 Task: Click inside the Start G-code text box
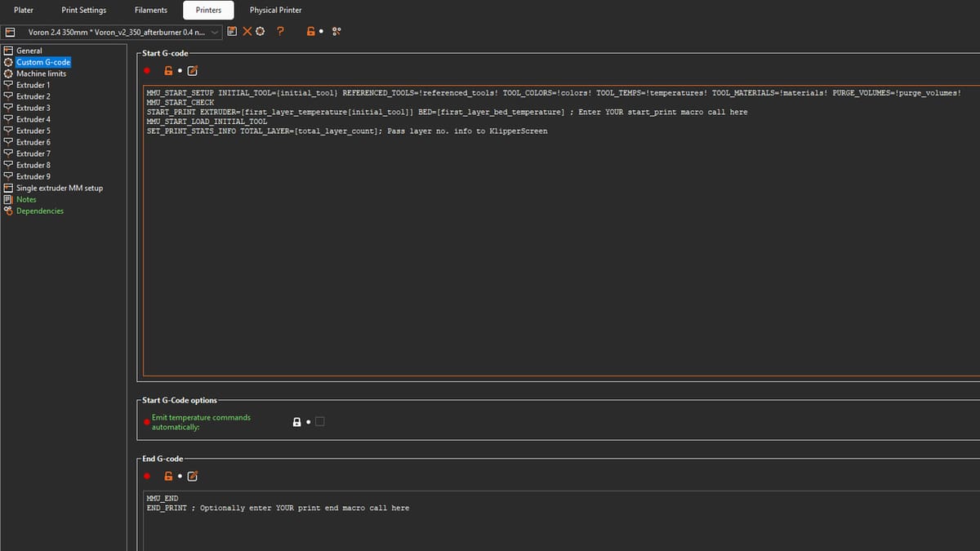pos(561,230)
